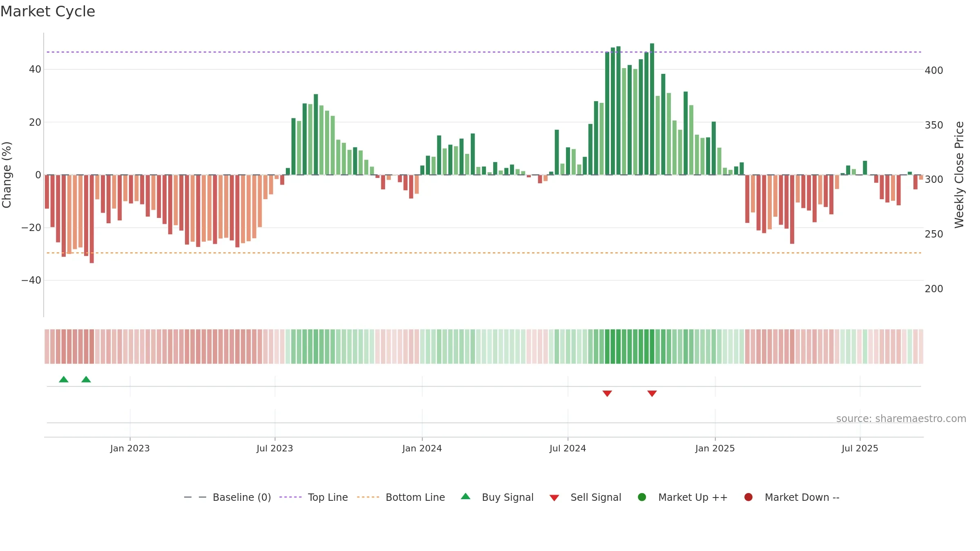The image size is (980, 551).
Task: Click the 400 tick on right axis
Action: pos(934,71)
